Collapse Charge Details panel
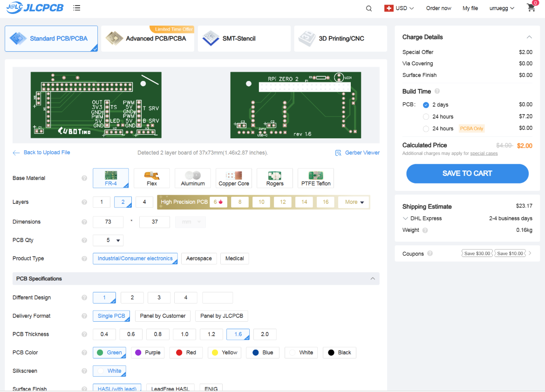Viewport: 545px width, 392px height. tap(529, 37)
